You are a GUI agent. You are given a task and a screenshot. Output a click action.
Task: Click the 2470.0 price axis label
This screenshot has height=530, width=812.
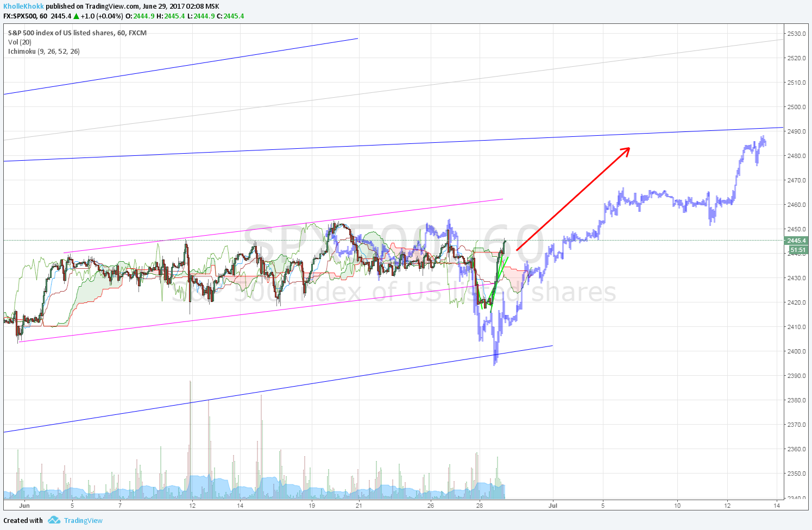pos(796,180)
